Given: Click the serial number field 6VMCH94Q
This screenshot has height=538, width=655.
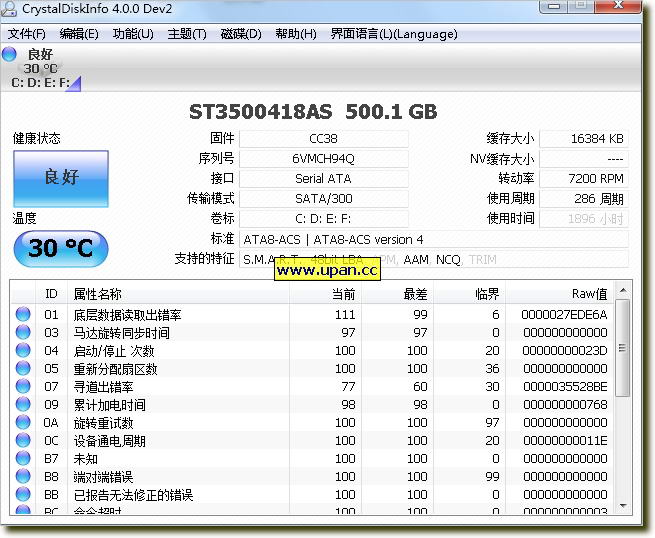Looking at the screenshot, I should pyautogui.click(x=324, y=159).
